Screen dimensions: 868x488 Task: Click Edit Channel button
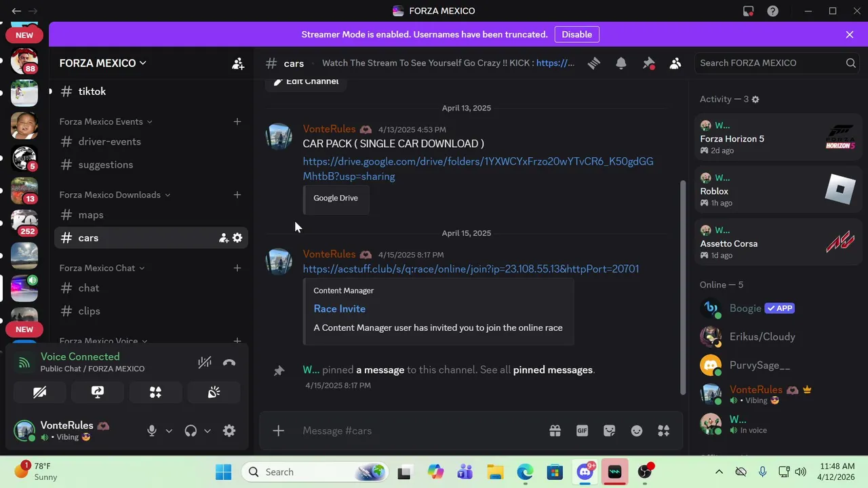click(x=306, y=81)
